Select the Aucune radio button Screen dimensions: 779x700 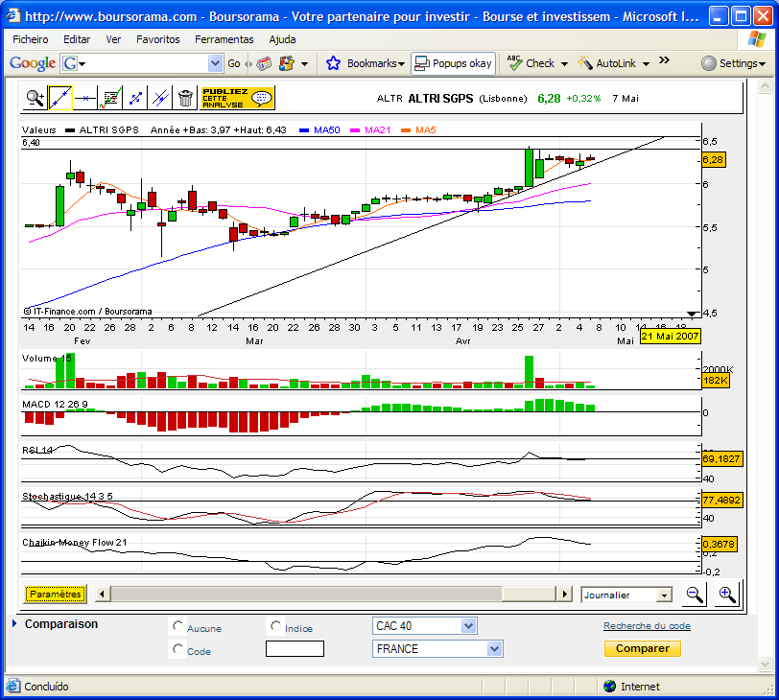(177, 625)
